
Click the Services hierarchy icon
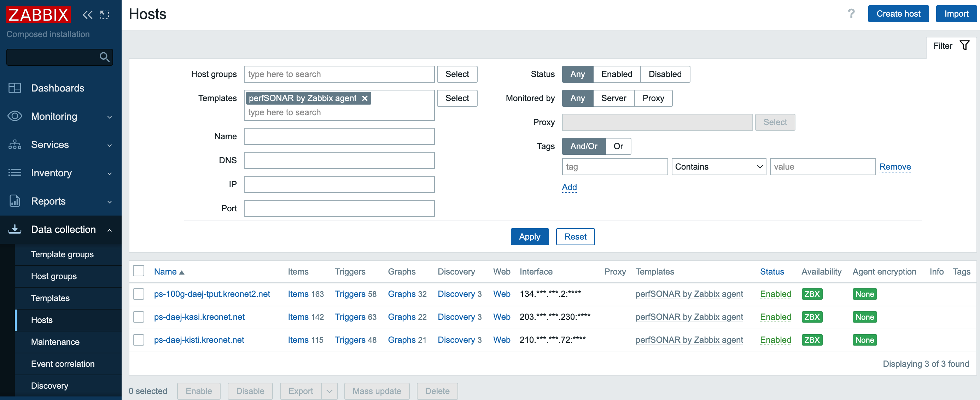[x=15, y=145]
